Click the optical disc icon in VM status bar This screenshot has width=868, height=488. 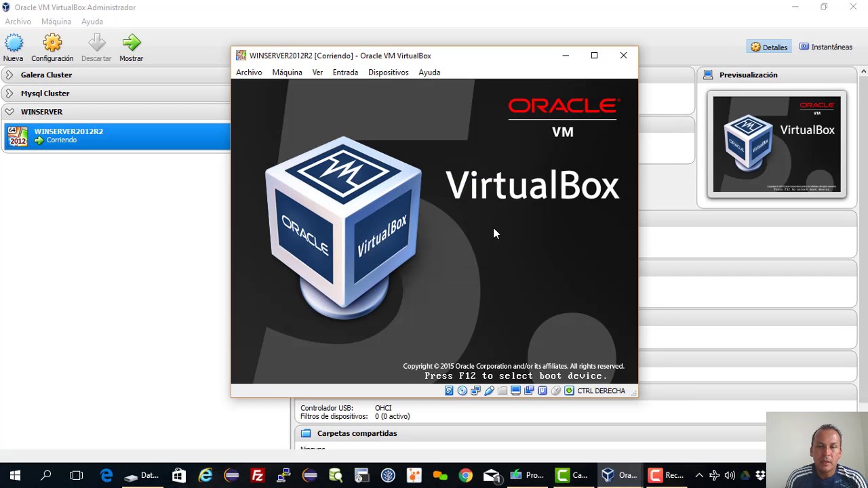tap(462, 390)
